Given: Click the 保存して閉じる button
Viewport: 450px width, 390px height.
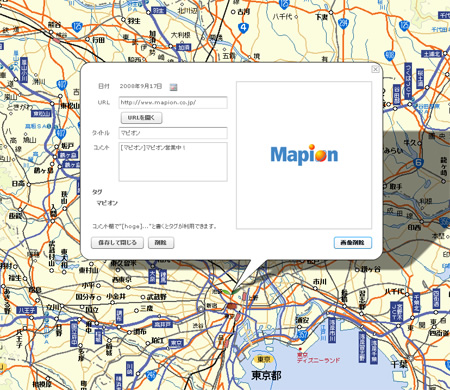Looking at the screenshot, I should 117,243.
